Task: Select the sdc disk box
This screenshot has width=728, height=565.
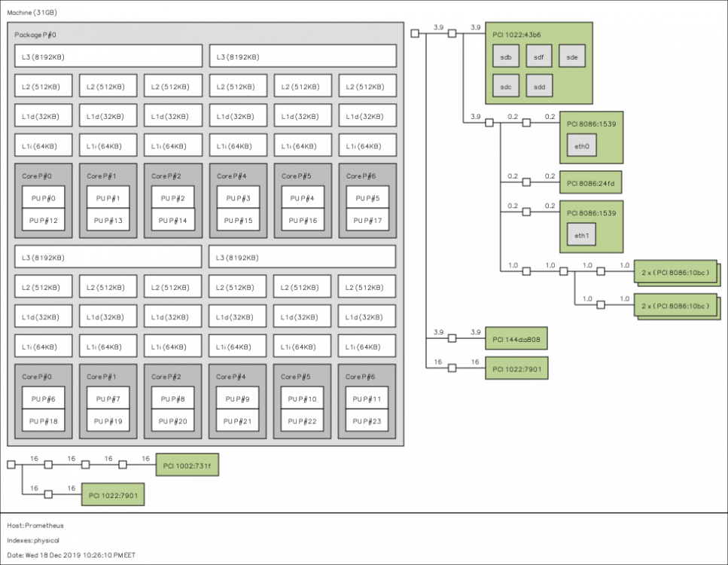Action: (506, 86)
